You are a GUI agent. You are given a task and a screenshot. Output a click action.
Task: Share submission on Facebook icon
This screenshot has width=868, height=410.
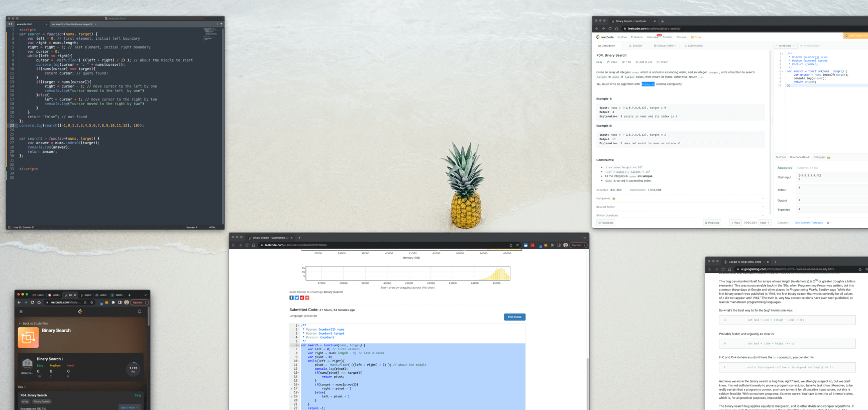pos(291,297)
